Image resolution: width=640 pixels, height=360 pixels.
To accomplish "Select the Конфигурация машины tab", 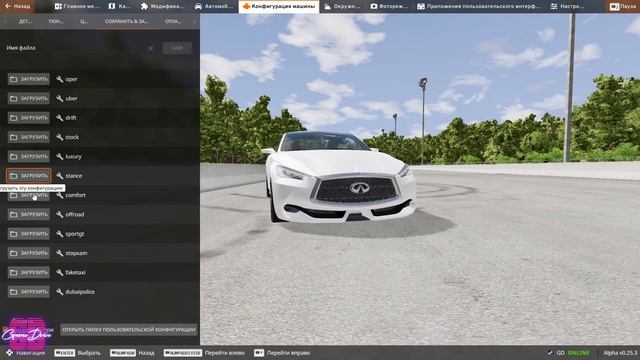I will 279,6.
